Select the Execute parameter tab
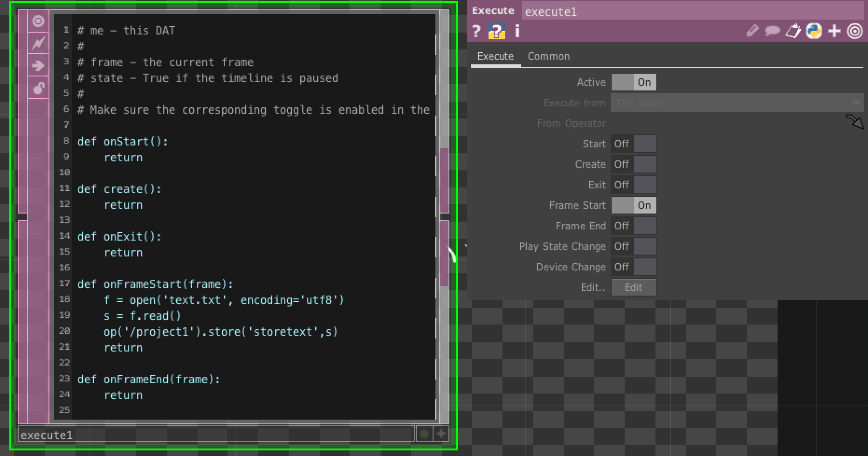Screen dimensions: 868x456 tap(495, 56)
